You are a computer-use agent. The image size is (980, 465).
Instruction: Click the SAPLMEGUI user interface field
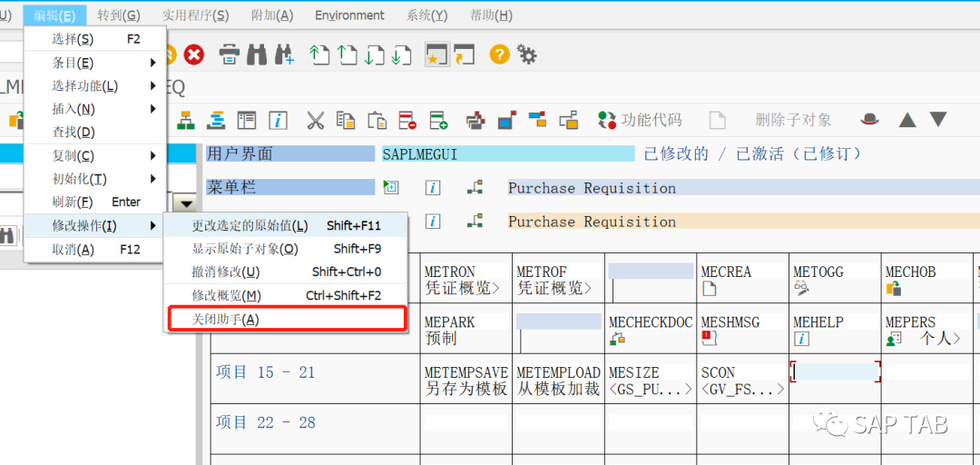tap(508, 154)
